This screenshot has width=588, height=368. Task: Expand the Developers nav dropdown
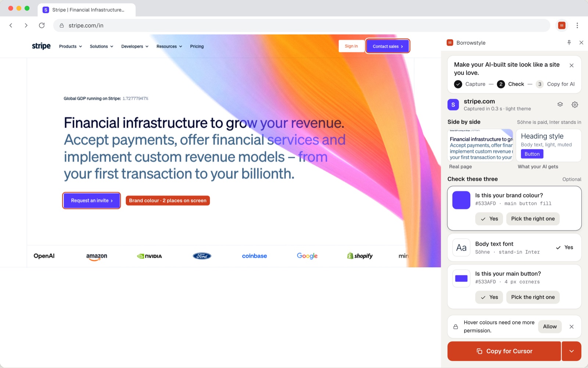point(135,46)
